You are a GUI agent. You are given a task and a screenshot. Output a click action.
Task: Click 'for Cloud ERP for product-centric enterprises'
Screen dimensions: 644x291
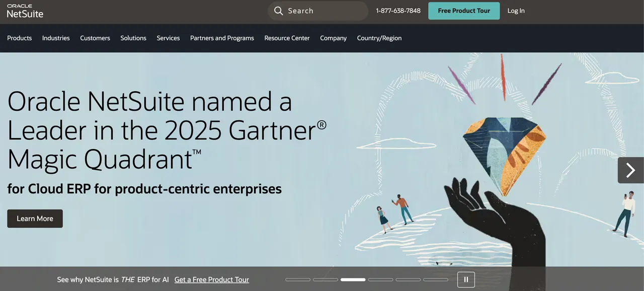(x=144, y=189)
